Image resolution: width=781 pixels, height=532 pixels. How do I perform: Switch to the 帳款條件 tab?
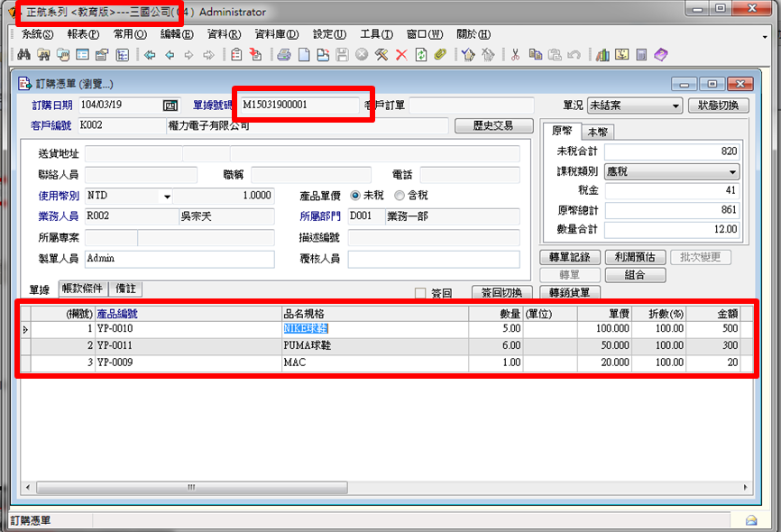click(85, 289)
